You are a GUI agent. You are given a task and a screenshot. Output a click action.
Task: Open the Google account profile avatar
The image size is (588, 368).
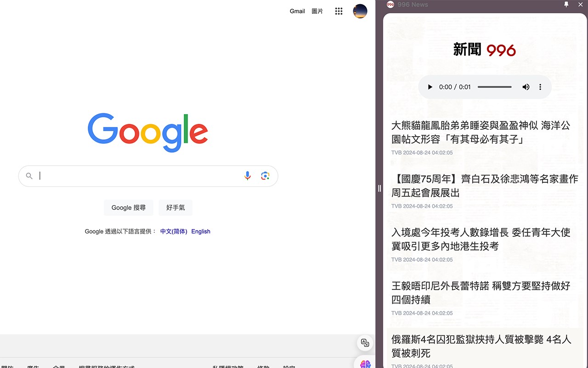coord(360,11)
